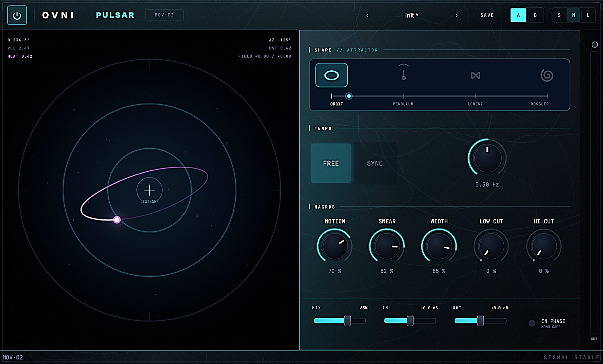Click the OVNI logo
The image size is (603, 364).
58,15
